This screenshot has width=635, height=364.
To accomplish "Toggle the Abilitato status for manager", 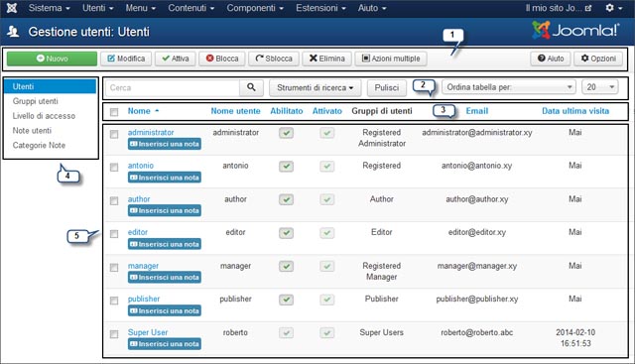I will pyautogui.click(x=287, y=266).
